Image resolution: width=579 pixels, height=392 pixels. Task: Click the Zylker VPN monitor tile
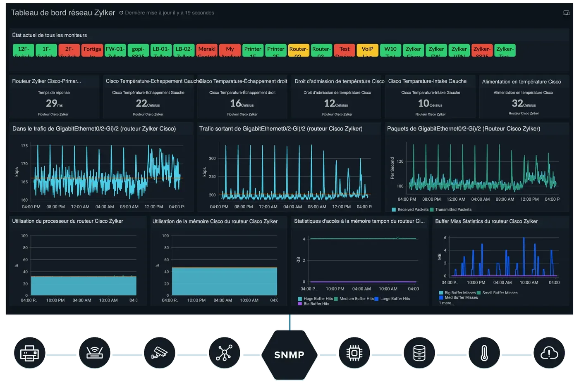click(x=459, y=50)
